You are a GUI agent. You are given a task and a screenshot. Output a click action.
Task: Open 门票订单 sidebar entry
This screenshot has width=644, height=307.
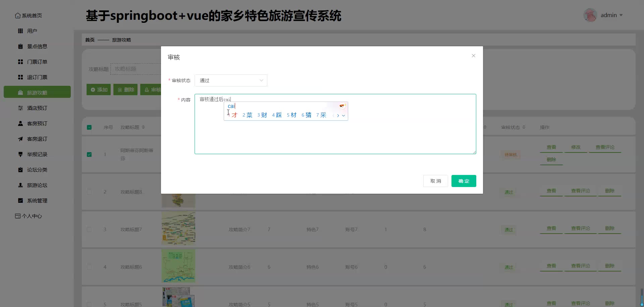pyautogui.click(x=37, y=62)
